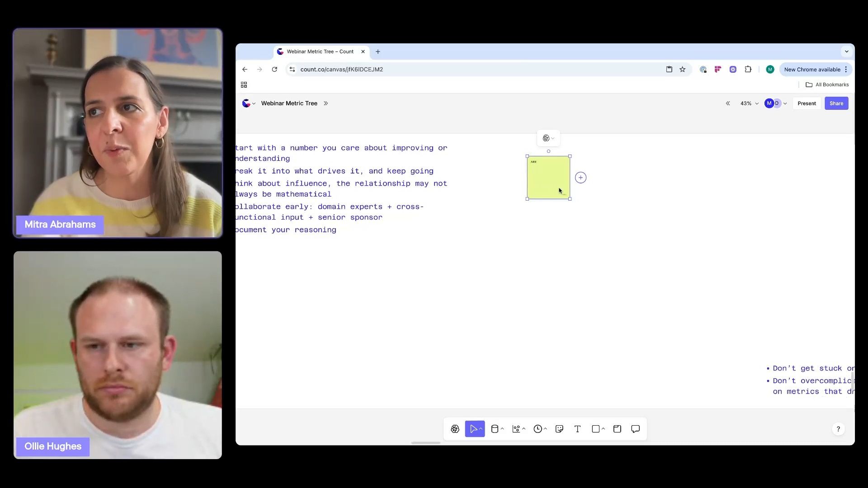Select the Text tool

[x=577, y=429]
